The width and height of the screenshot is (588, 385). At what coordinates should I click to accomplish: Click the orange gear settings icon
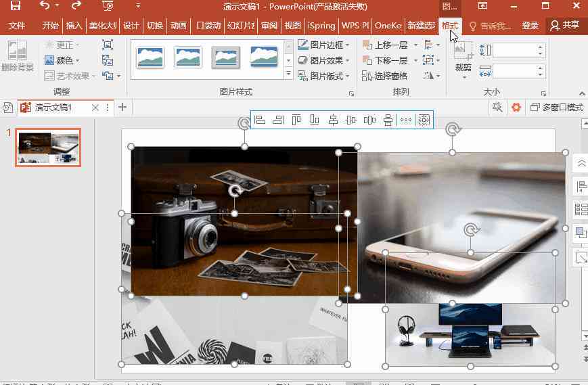[x=516, y=108]
